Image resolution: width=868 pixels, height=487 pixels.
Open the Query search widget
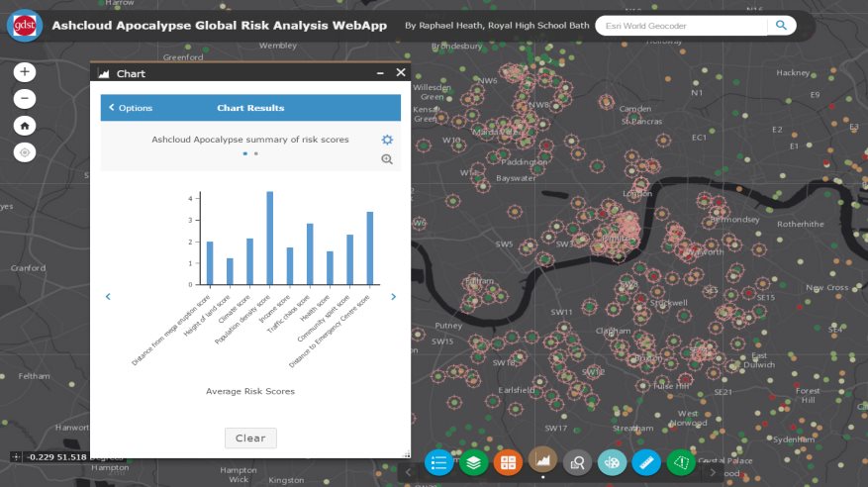click(x=577, y=461)
